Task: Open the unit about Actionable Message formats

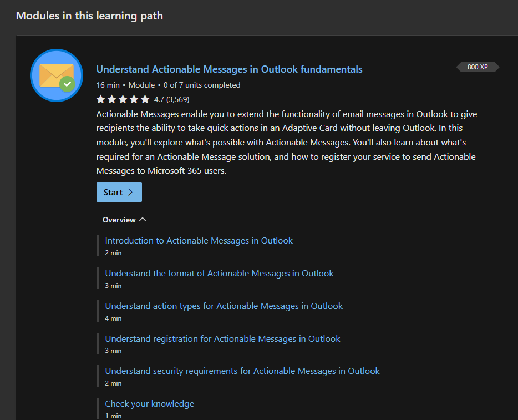Action: (x=219, y=274)
